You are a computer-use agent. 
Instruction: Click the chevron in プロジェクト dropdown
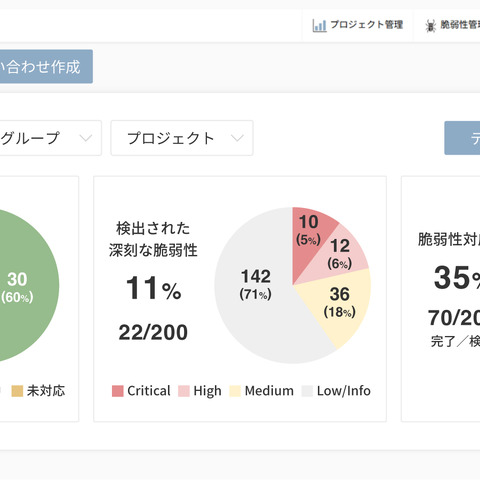click(237, 138)
